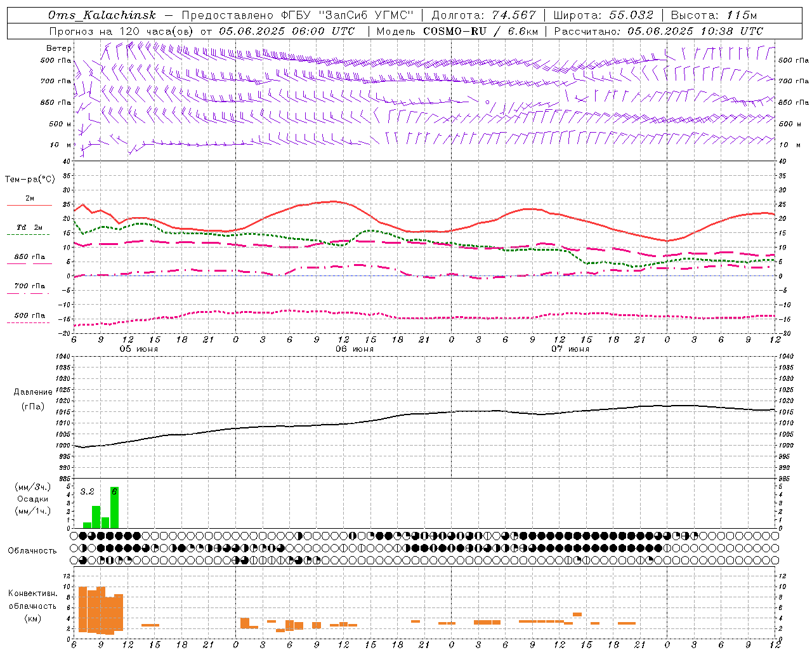Image resolution: width=812 pixels, height=650 pixels.
Task: Click '850 гПа' entry in temperature legend
Action: [x=30, y=257]
